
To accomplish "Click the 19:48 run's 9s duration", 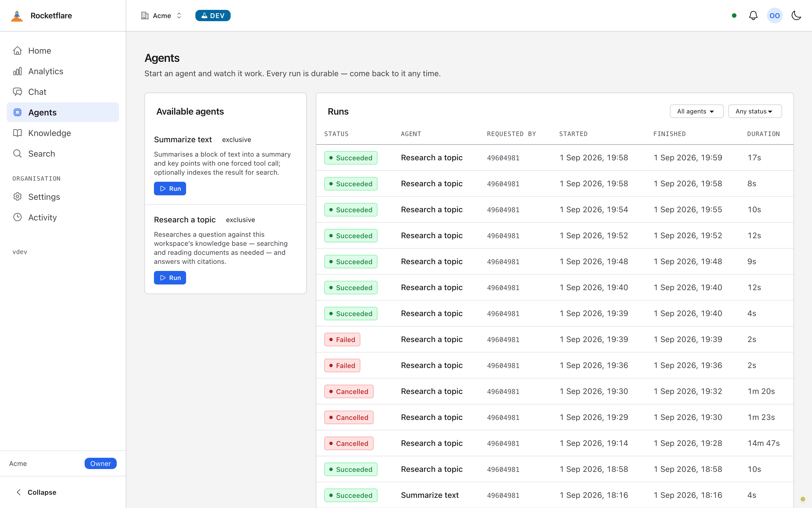I will [752, 261].
